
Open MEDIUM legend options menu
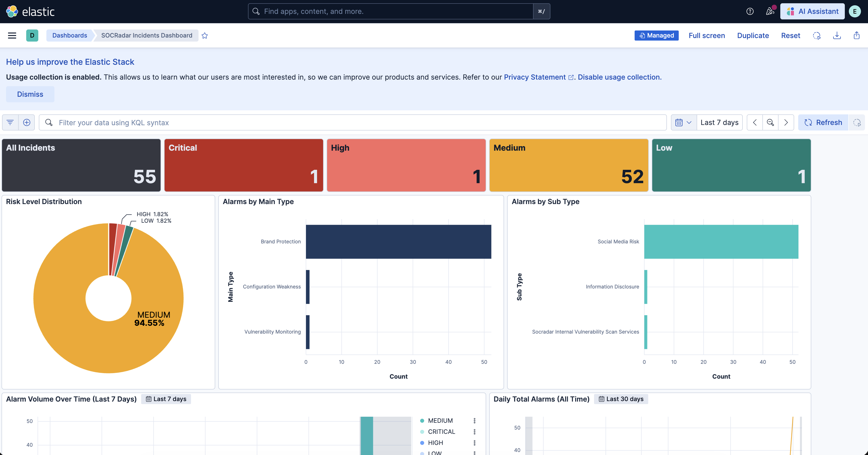474,421
